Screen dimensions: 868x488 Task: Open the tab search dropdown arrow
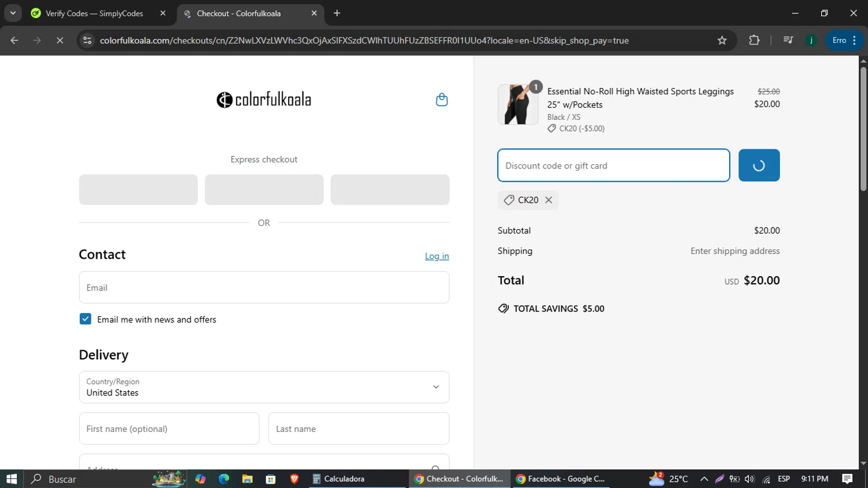pyautogui.click(x=13, y=13)
